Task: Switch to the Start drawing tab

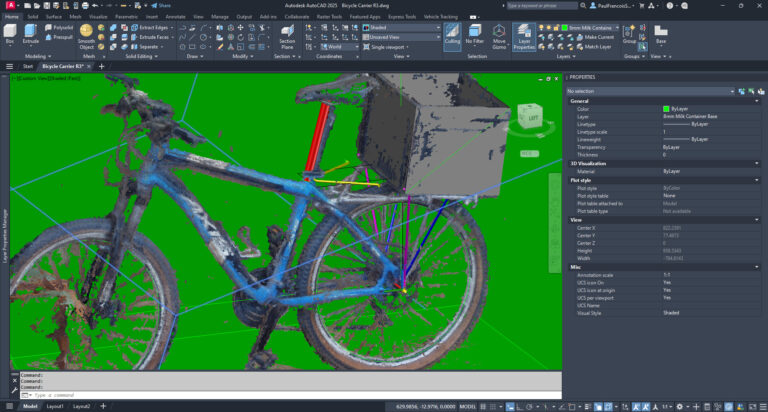Action: pyautogui.click(x=28, y=66)
